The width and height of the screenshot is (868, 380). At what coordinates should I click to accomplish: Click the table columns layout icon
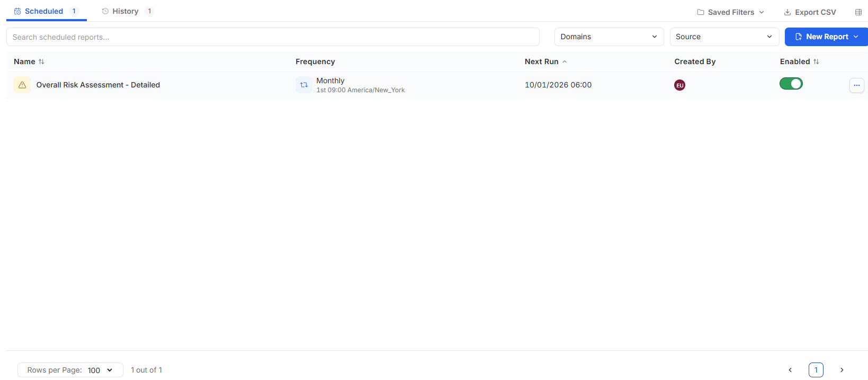click(x=858, y=12)
